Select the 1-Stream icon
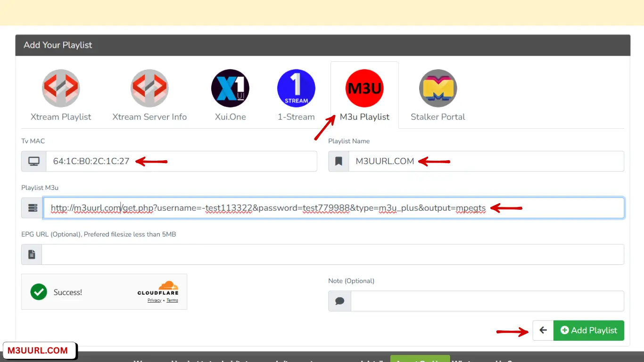 pyautogui.click(x=296, y=88)
